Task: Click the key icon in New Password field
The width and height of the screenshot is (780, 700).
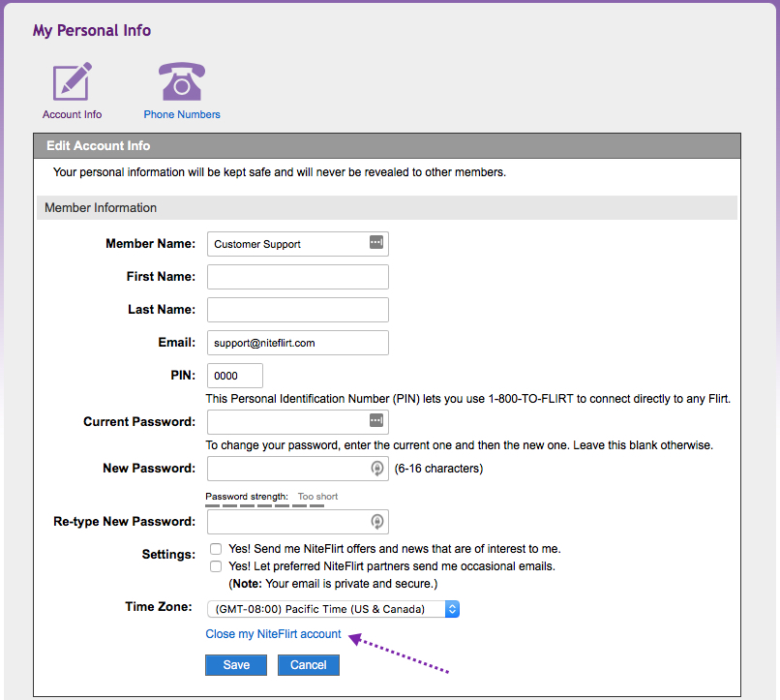Action: click(377, 469)
